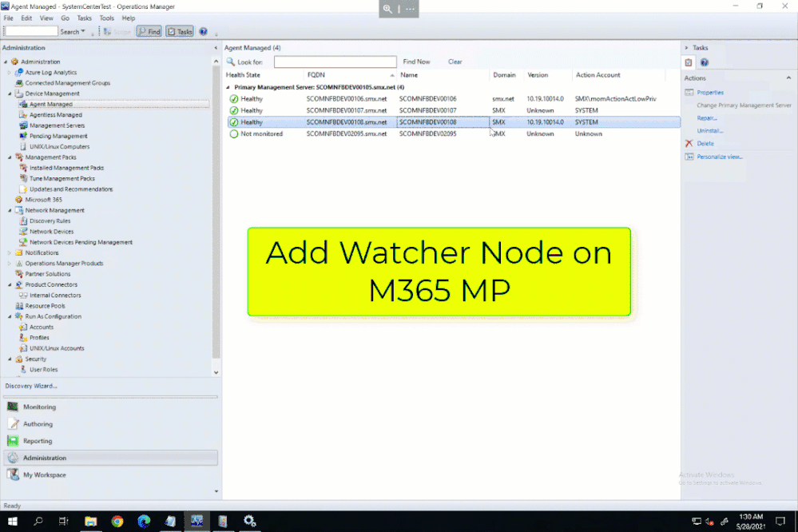Click the Run As Accounts icon
Screen dimensions: 798x532
coord(23,328)
